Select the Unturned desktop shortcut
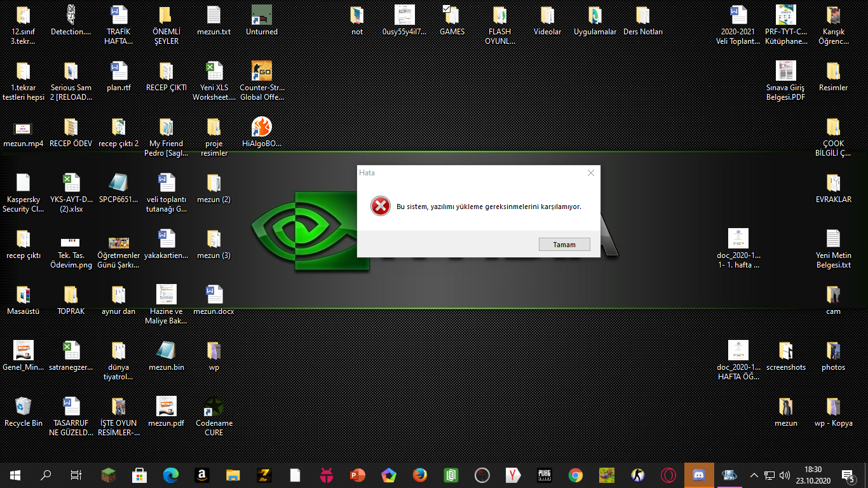This screenshot has height=488, width=868. pyautogui.click(x=262, y=20)
